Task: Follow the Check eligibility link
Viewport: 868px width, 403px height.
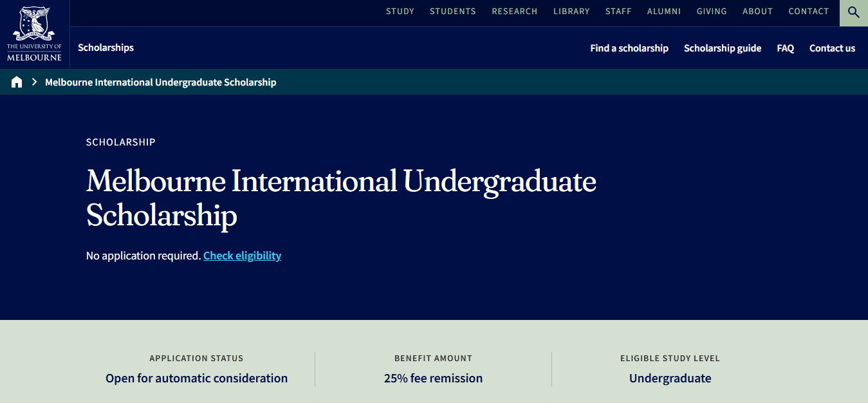Action: [242, 256]
